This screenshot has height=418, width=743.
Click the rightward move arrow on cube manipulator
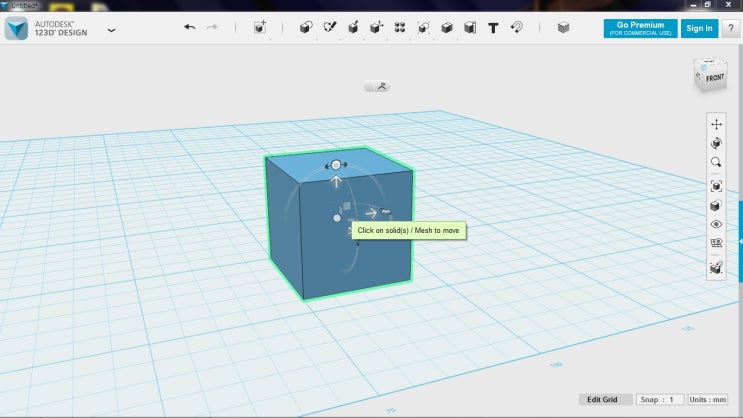click(371, 213)
